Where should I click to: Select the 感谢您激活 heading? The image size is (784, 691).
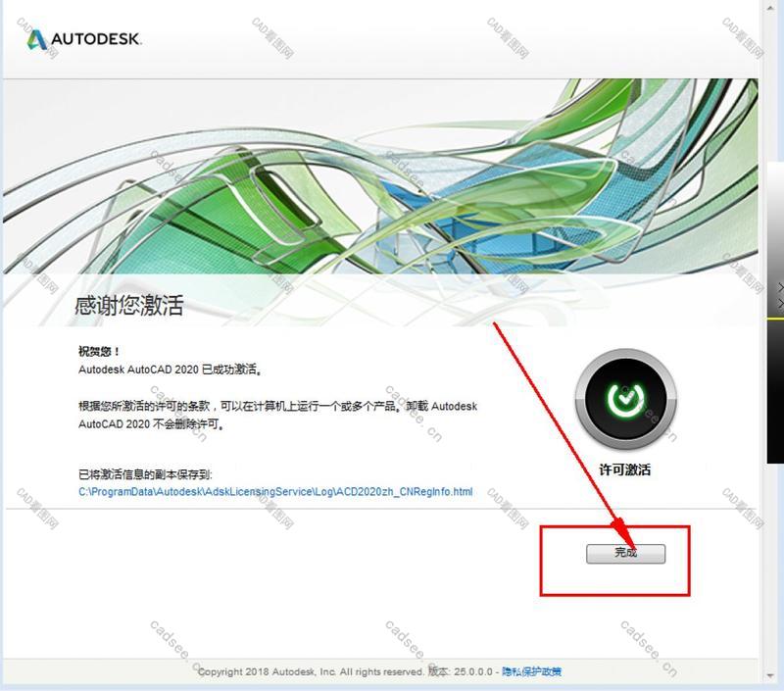(x=129, y=305)
